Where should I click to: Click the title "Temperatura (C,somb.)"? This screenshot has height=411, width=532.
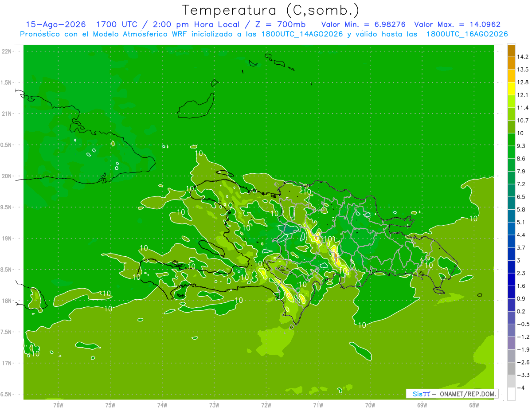point(271,10)
